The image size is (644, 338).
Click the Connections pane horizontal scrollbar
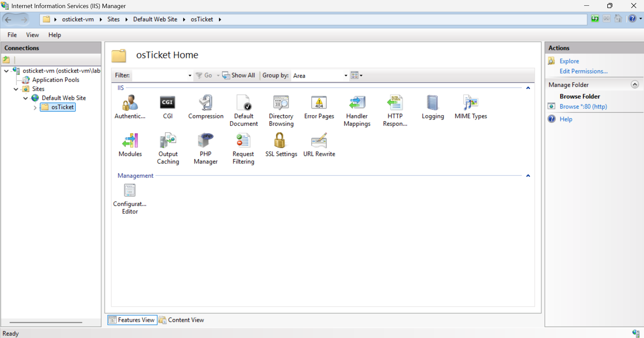tap(46, 323)
